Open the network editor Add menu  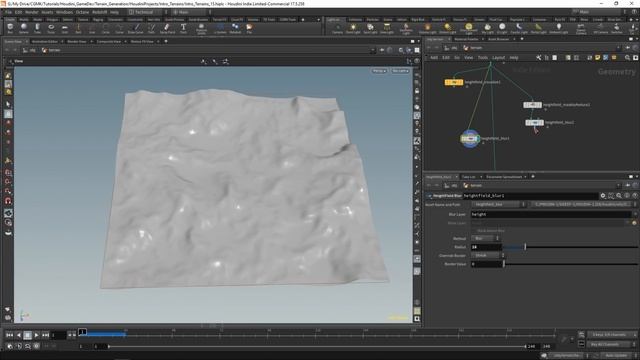pos(434,58)
